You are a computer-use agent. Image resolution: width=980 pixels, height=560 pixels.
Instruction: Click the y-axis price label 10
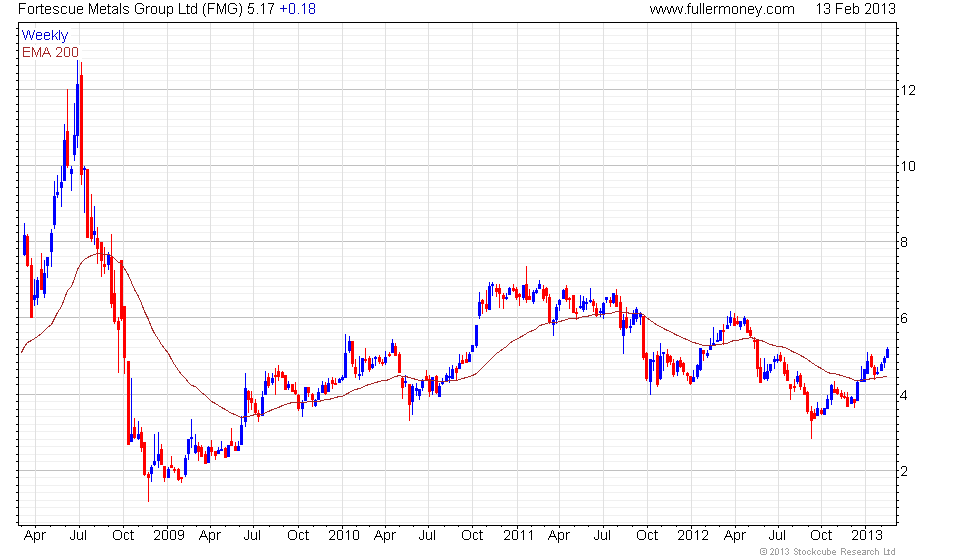click(908, 166)
